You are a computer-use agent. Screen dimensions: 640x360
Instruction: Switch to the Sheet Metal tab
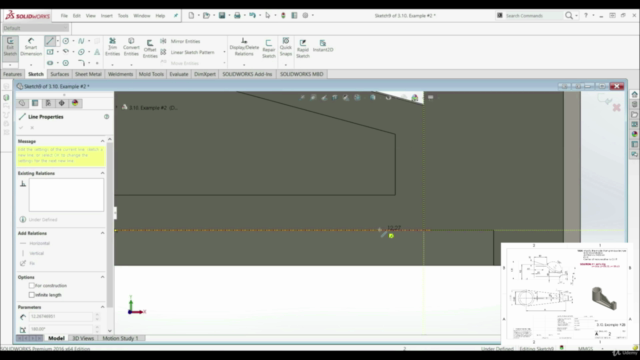(88, 74)
